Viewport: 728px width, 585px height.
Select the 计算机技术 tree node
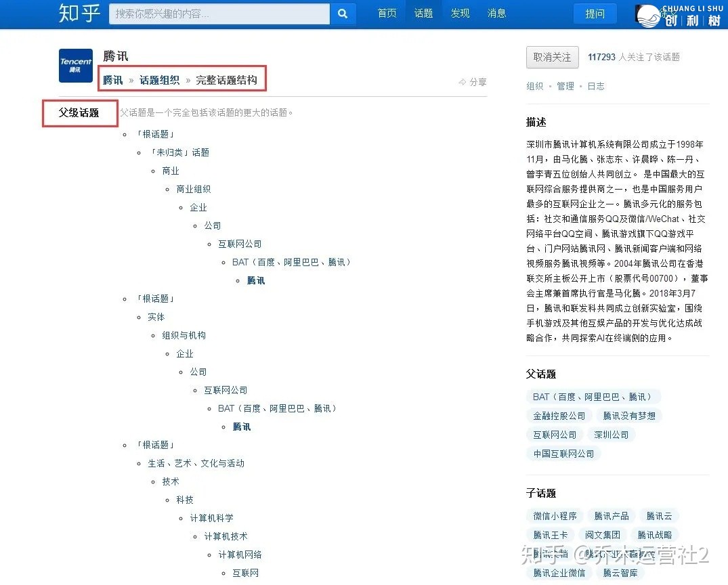pos(226,537)
